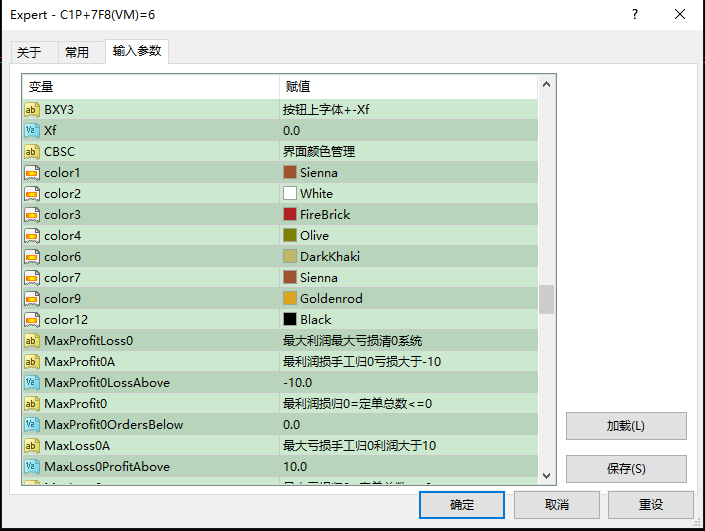Confirm with the 确定 button
This screenshot has width=705, height=531.
(x=462, y=505)
